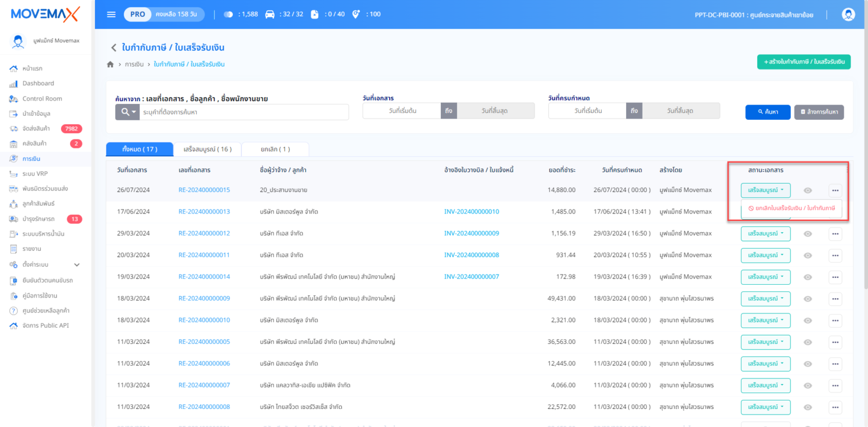Click the green create tax invoice button

point(803,62)
